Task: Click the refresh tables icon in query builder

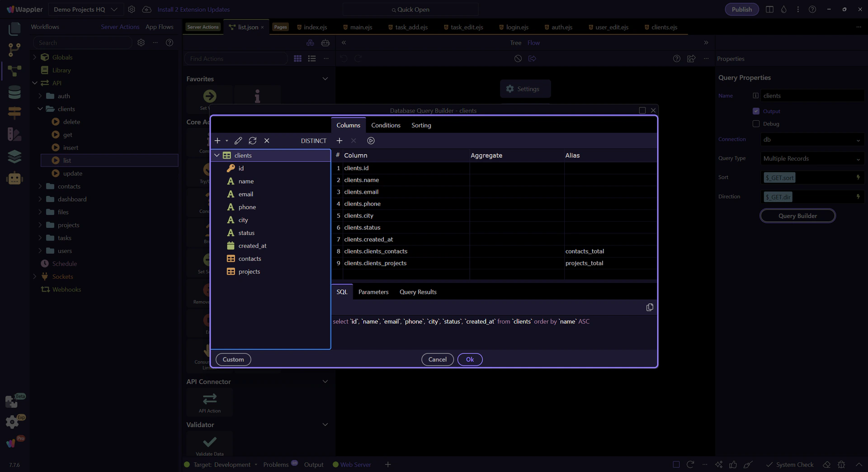Action: tap(252, 141)
